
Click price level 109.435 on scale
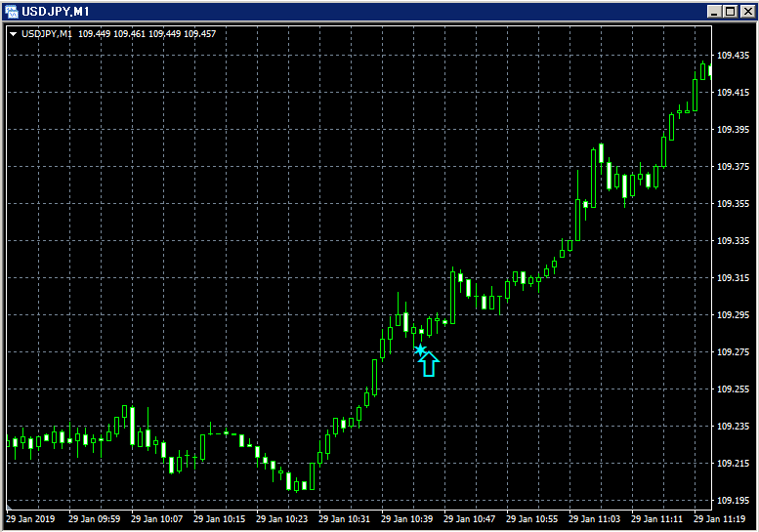click(x=733, y=55)
